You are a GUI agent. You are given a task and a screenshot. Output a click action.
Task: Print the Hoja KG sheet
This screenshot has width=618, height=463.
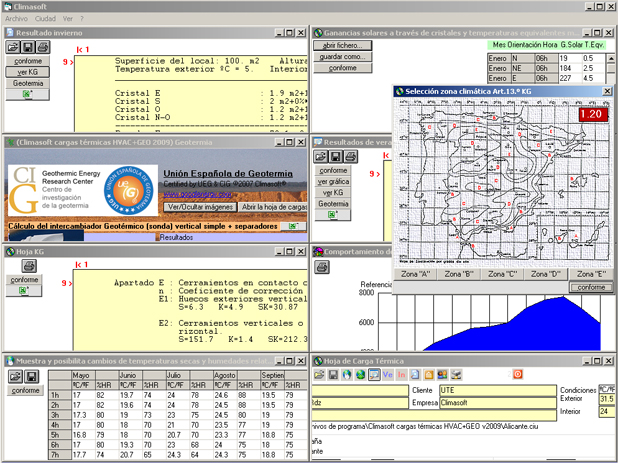tap(29, 266)
